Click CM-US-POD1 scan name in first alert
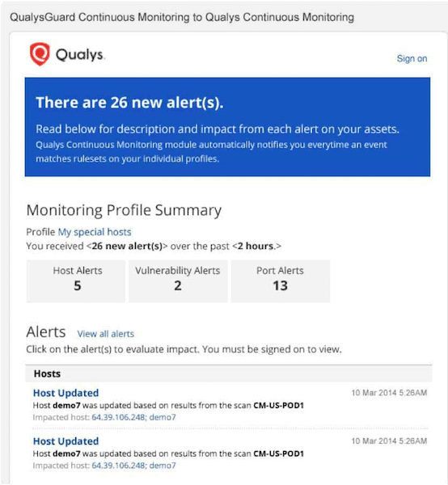This screenshot has height=485, width=448. pos(278,406)
